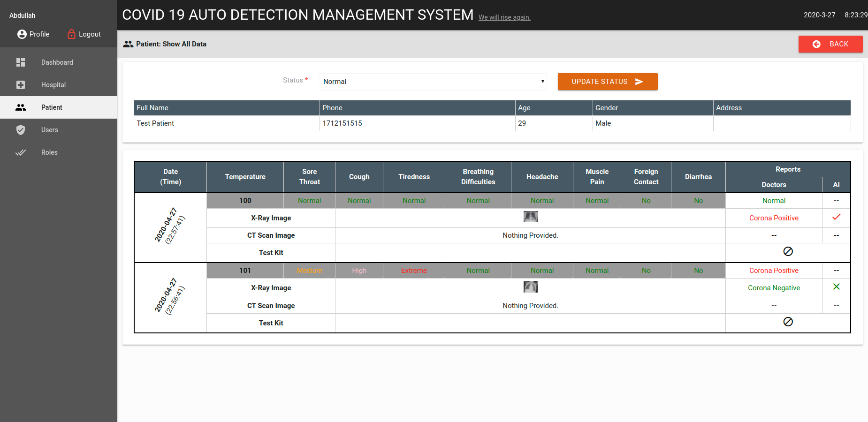Viewport: 868px width, 422px height.
Task: Click the 'We will rise again.' link
Action: tap(504, 17)
